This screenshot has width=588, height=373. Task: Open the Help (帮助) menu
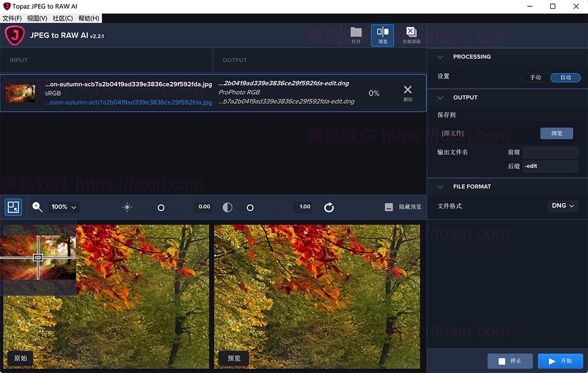(89, 18)
